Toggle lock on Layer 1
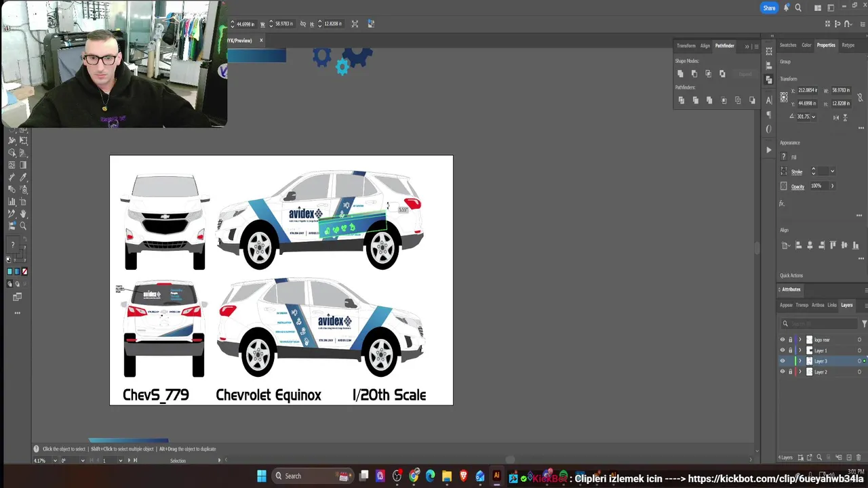The image size is (868, 488). tap(790, 350)
